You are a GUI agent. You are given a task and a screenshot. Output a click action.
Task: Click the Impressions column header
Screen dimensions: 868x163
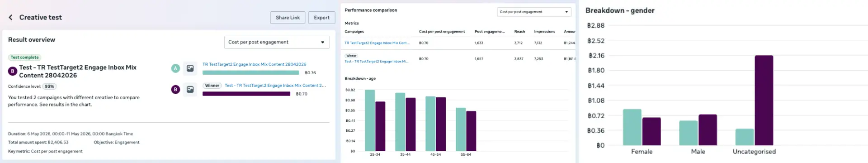point(544,32)
